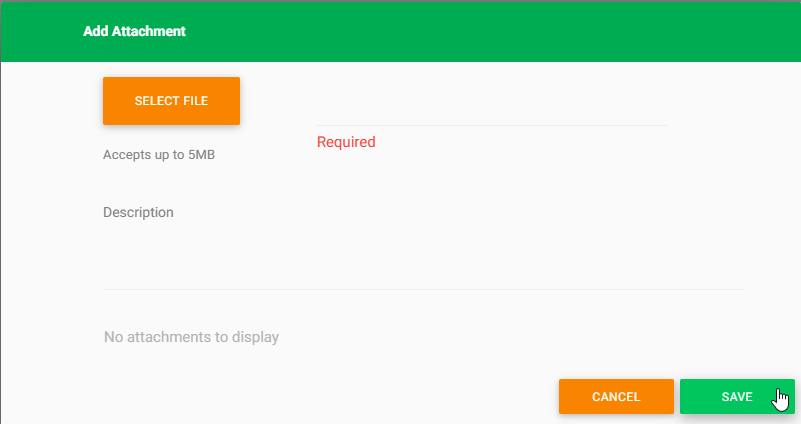Click the file size limit helper text
This screenshot has width=801, height=424.
(x=160, y=156)
